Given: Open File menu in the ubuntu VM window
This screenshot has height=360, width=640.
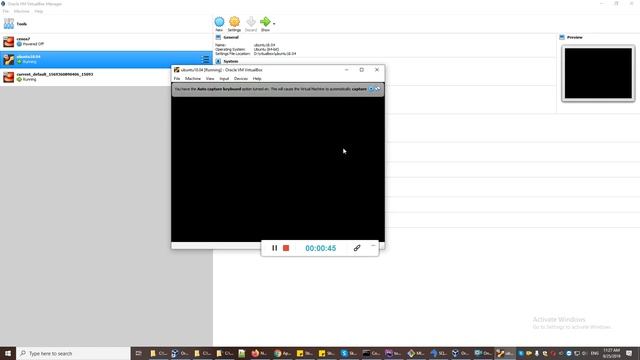Looking at the screenshot, I should 177,78.
